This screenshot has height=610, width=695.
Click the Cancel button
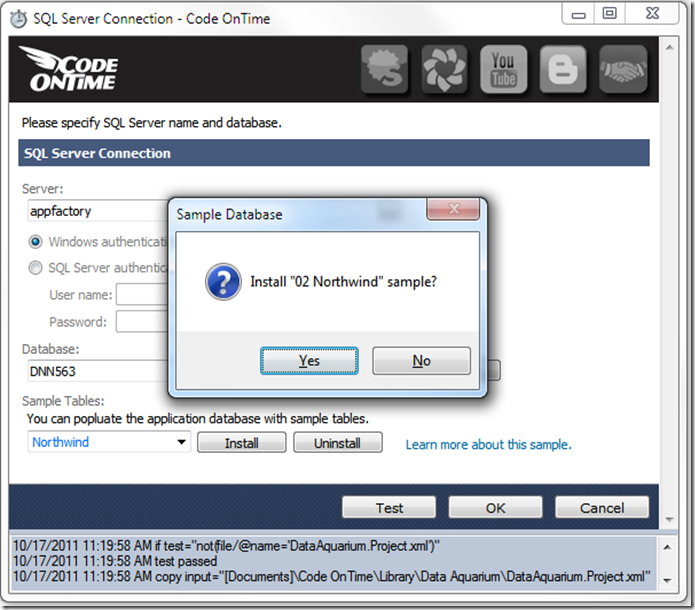pos(601,507)
